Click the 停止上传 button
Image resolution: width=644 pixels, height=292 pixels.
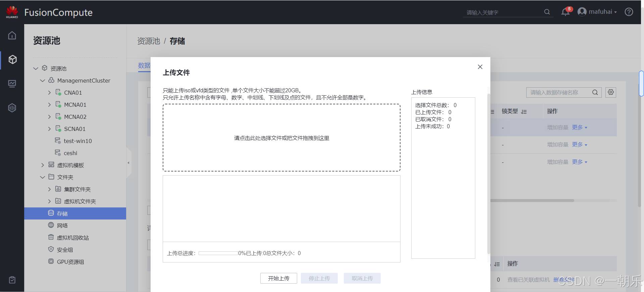[319, 278]
